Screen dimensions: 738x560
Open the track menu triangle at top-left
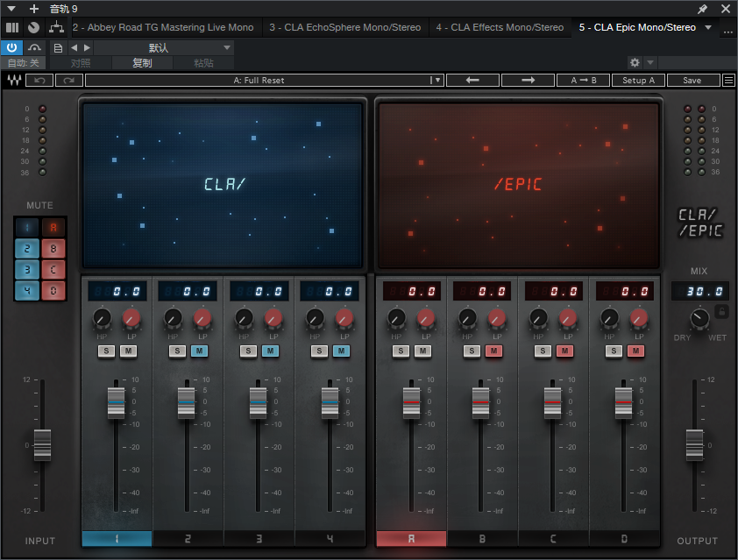tap(11, 9)
